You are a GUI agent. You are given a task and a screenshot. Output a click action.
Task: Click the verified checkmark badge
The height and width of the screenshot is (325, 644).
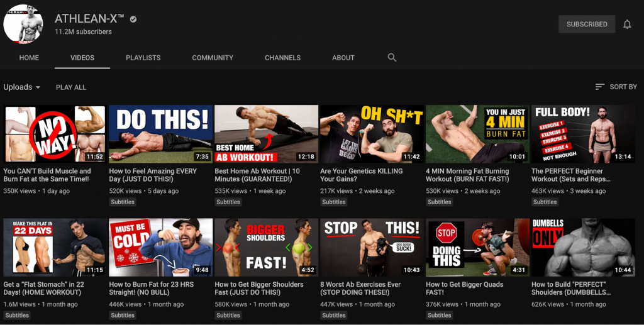tap(133, 19)
